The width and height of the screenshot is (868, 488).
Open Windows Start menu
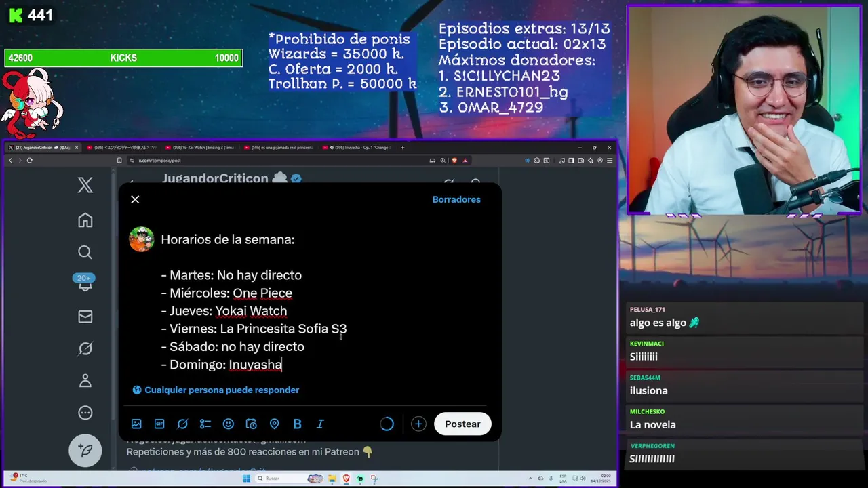(246, 479)
